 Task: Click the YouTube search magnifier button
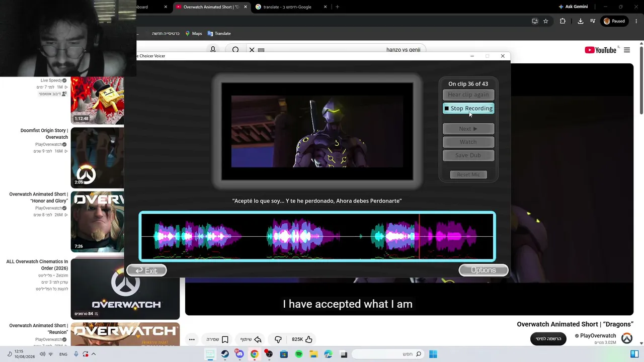point(235,50)
